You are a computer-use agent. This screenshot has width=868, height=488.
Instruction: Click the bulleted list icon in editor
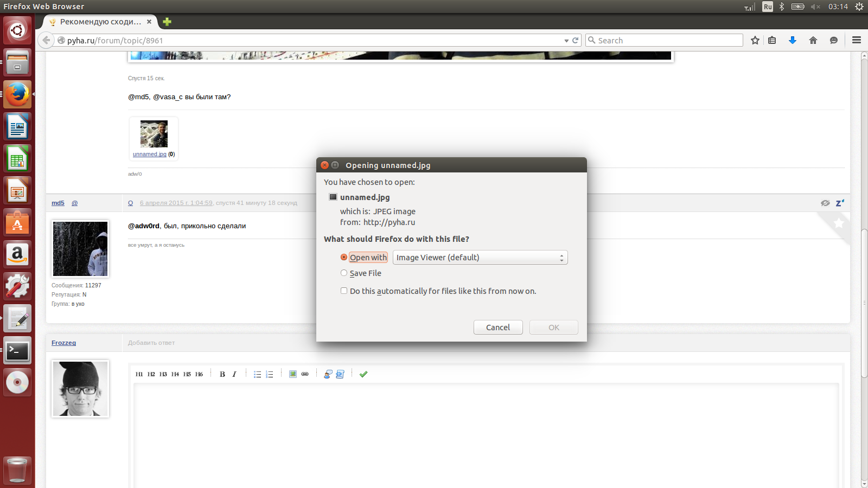click(x=257, y=374)
